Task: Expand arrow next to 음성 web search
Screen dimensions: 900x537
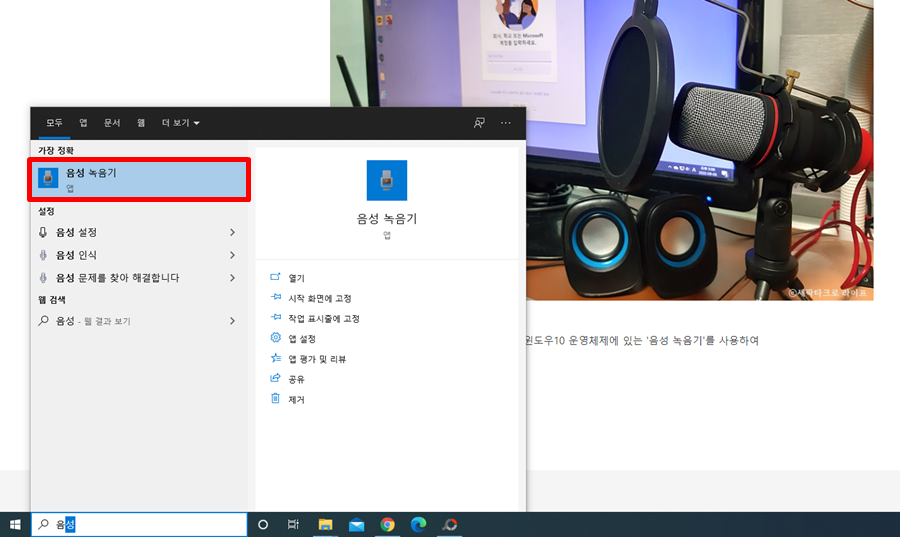Action: click(232, 321)
